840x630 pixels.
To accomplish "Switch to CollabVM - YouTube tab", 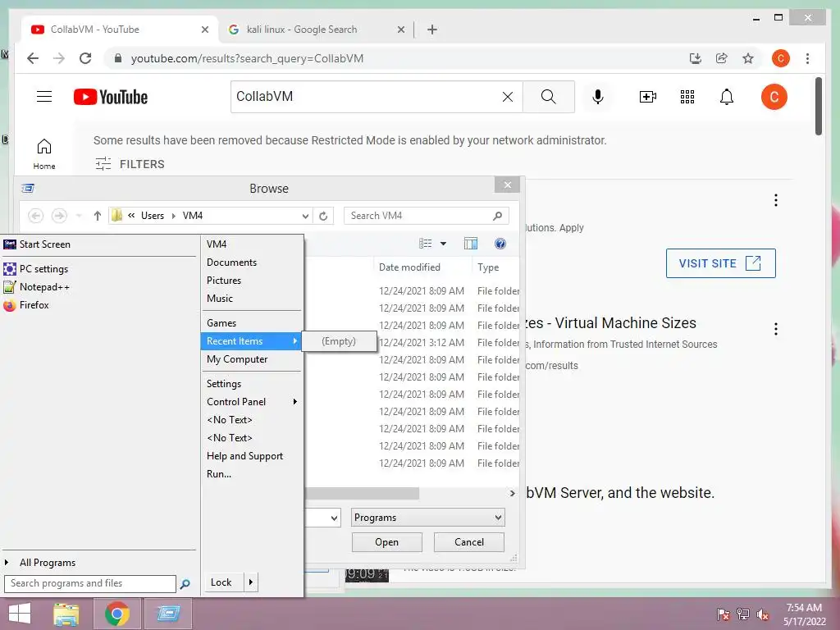I will pyautogui.click(x=120, y=30).
